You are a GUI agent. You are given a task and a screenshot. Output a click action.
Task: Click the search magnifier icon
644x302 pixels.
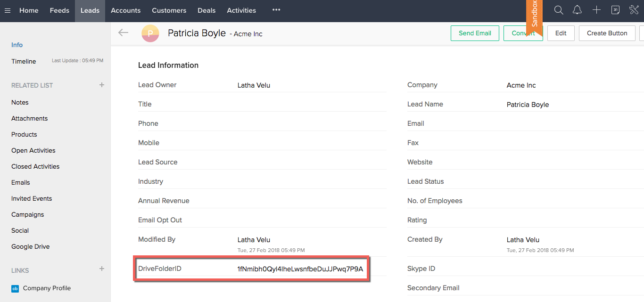tap(559, 10)
